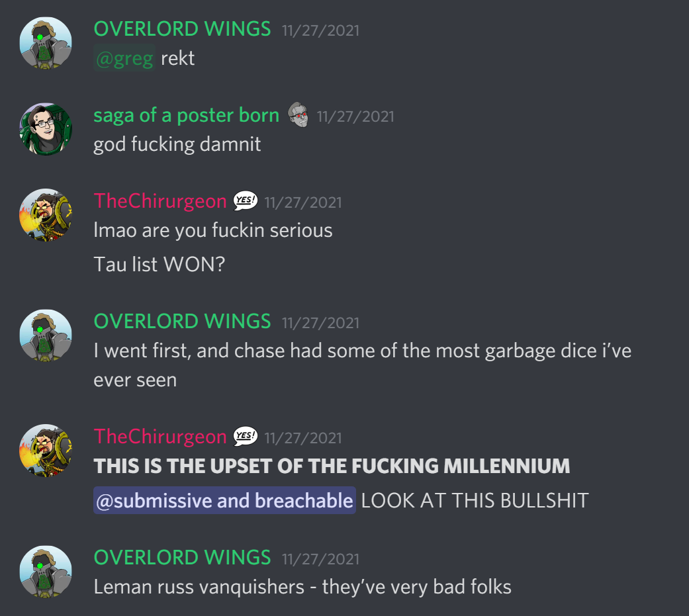689x616 pixels.
Task: Open OVERLORD WINGS avatar beside the "@greg rekt" message
Action: pos(46,43)
